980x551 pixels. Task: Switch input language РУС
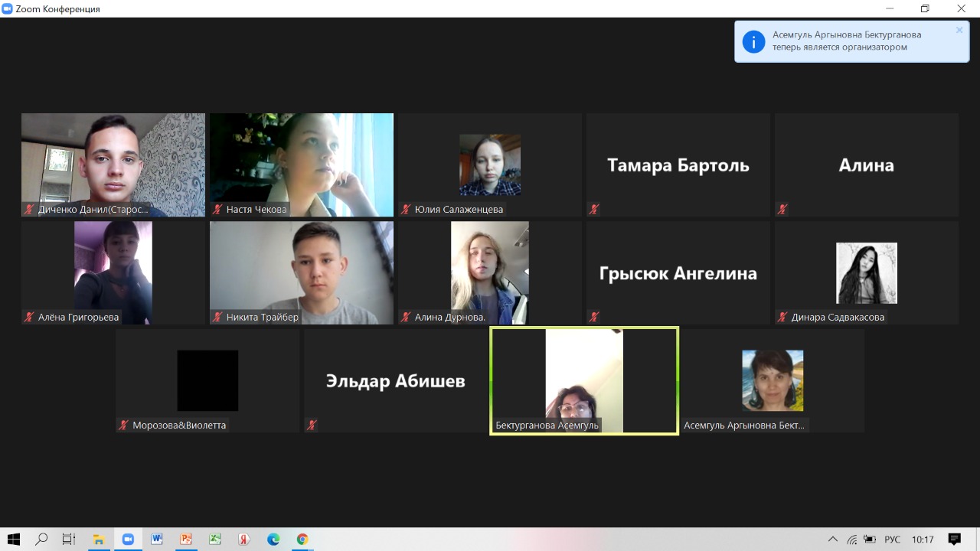[893, 540]
